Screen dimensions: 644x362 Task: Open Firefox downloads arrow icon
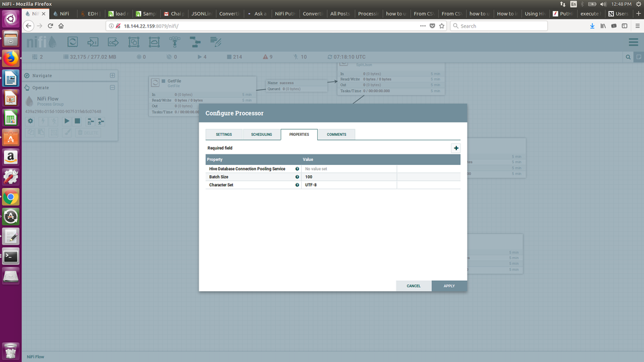592,26
